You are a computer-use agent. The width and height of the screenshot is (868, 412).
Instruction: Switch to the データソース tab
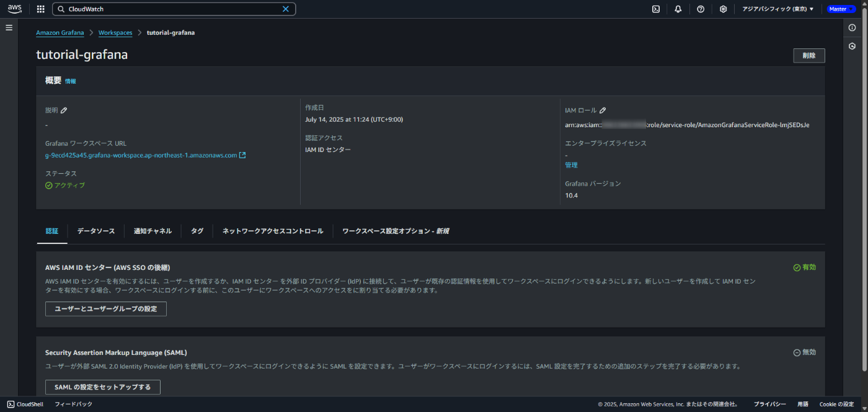pyautogui.click(x=96, y=231)
